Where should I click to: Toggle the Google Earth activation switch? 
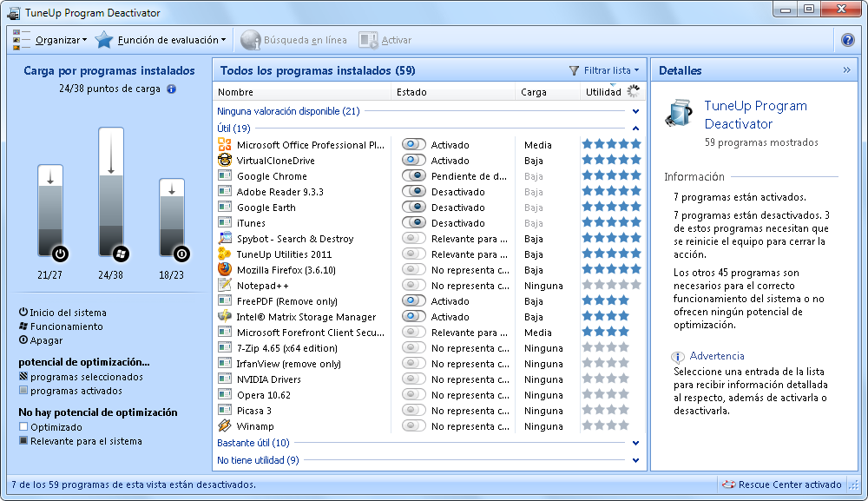pos(413,207)
